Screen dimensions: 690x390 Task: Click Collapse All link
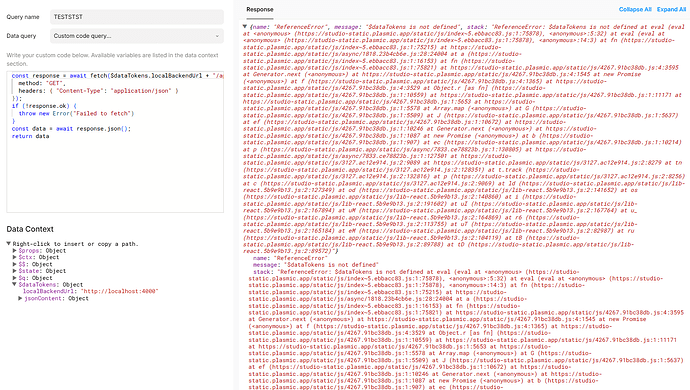(635, 9)
